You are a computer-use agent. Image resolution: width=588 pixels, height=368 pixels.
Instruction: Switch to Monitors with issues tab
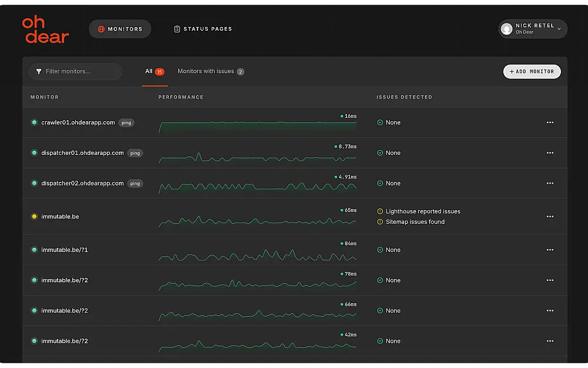click(211, 71)
